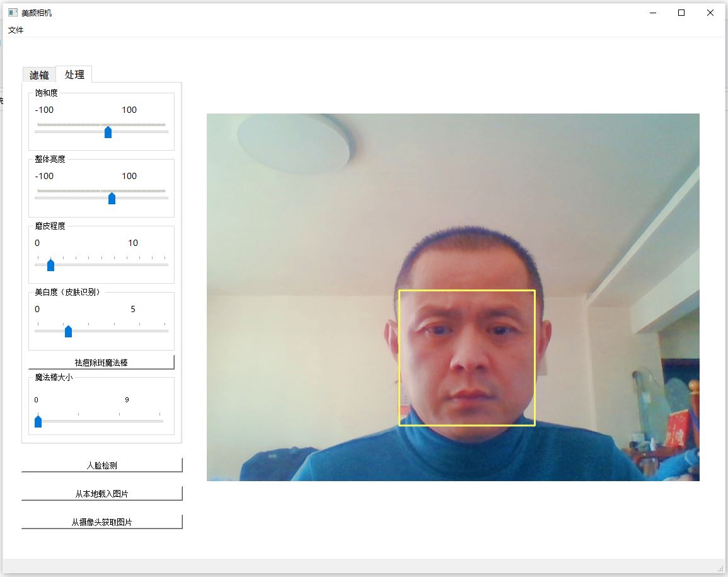This screenshot has width=728, height=577.
Task: Click the window resize grip in status bar
Action: coord(720,569)
